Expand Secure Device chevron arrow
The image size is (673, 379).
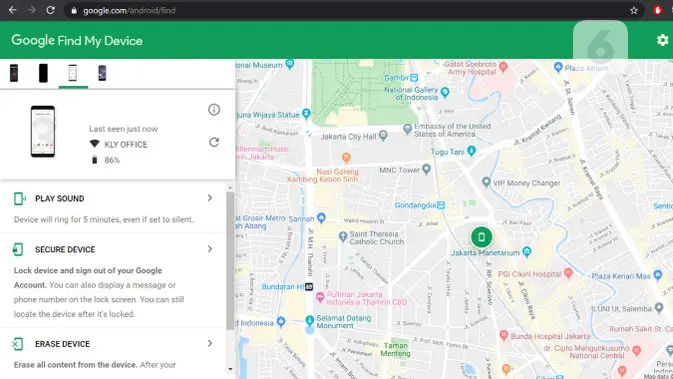(210, 249)
